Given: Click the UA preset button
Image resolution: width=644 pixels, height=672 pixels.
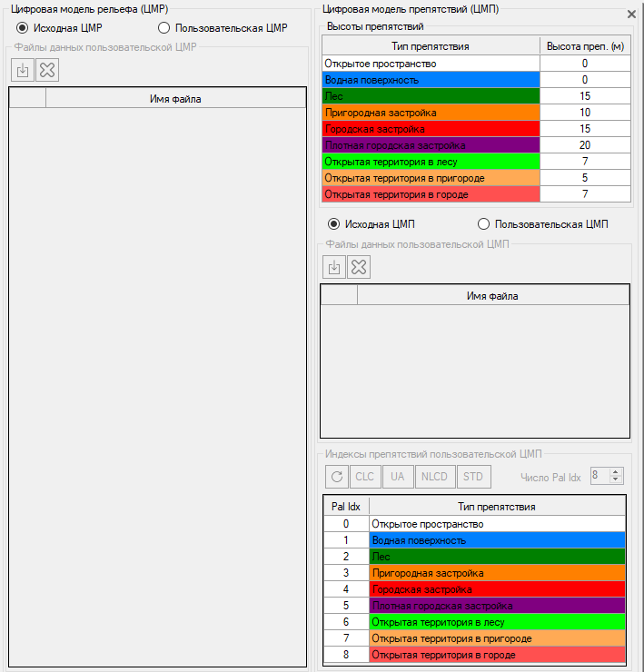Looking at the screenshot, I should coord(398,477).
